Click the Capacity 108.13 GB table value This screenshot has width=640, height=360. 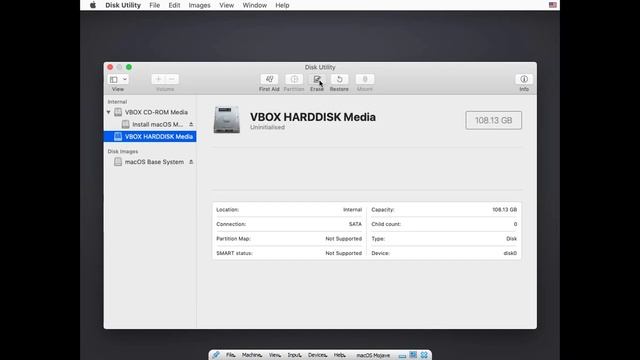tap(504, 209)
